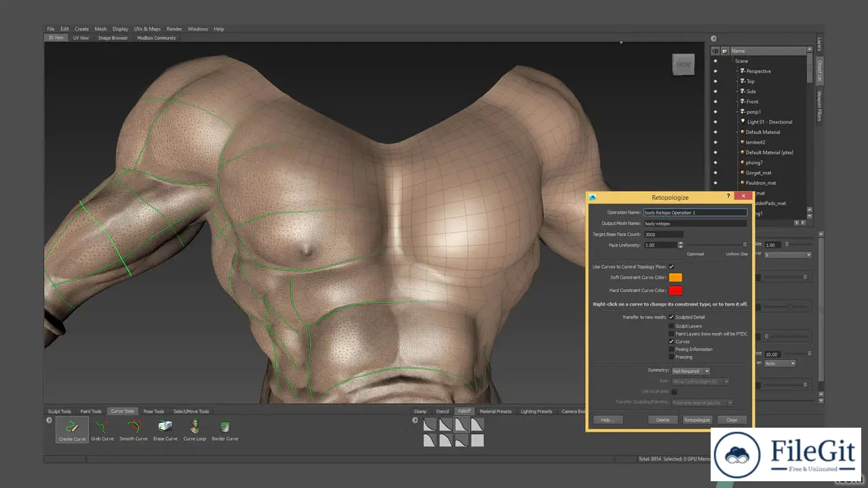Click the round arrow above Object List
The width and height of the screenshot is (868, 488).
[x=713, y=39]
